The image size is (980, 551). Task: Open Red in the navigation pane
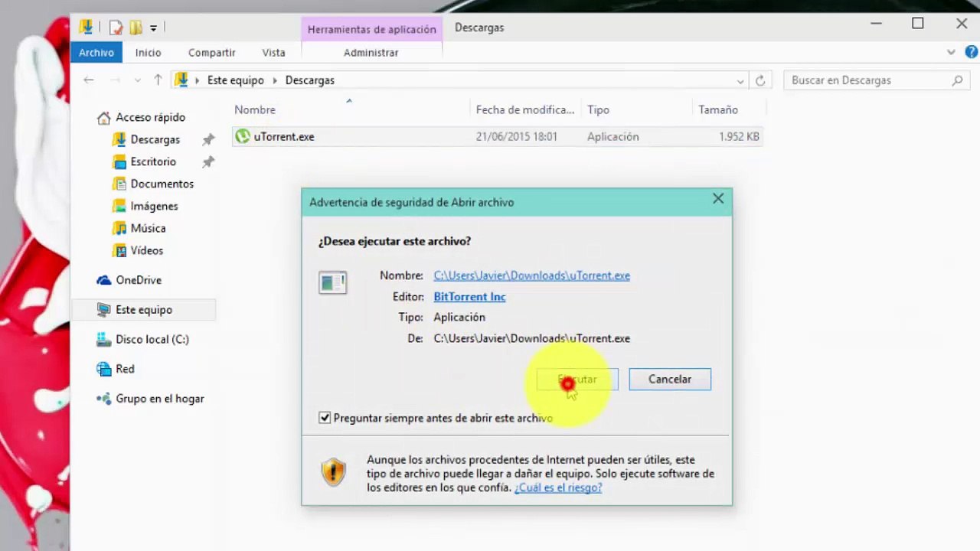coord(125,370)
